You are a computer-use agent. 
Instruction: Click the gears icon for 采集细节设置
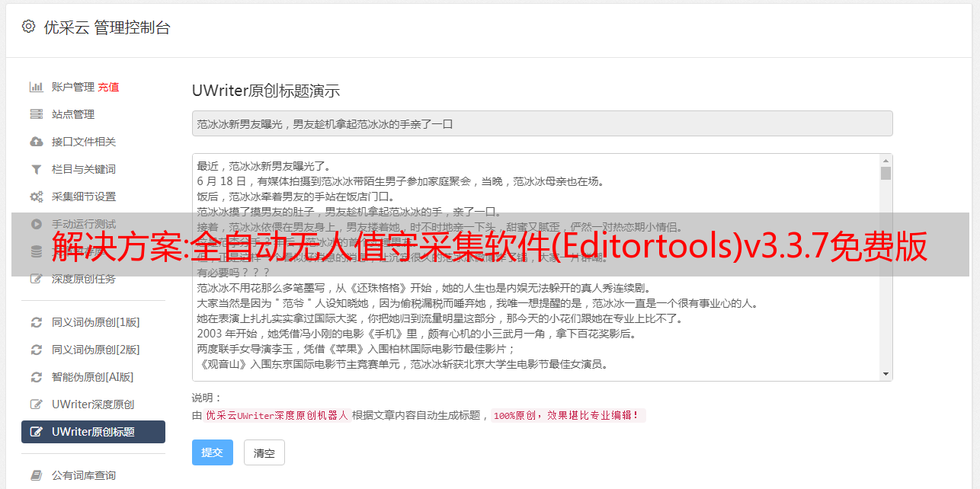coord(36,197)
